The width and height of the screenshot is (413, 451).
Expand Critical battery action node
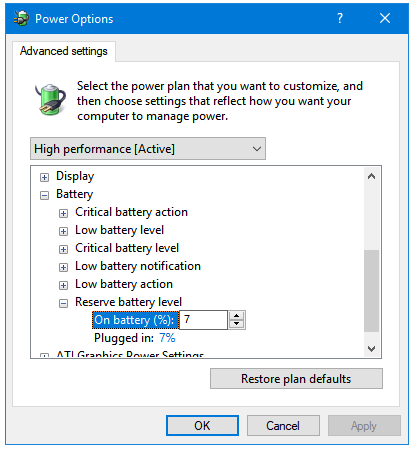(63, 213)
